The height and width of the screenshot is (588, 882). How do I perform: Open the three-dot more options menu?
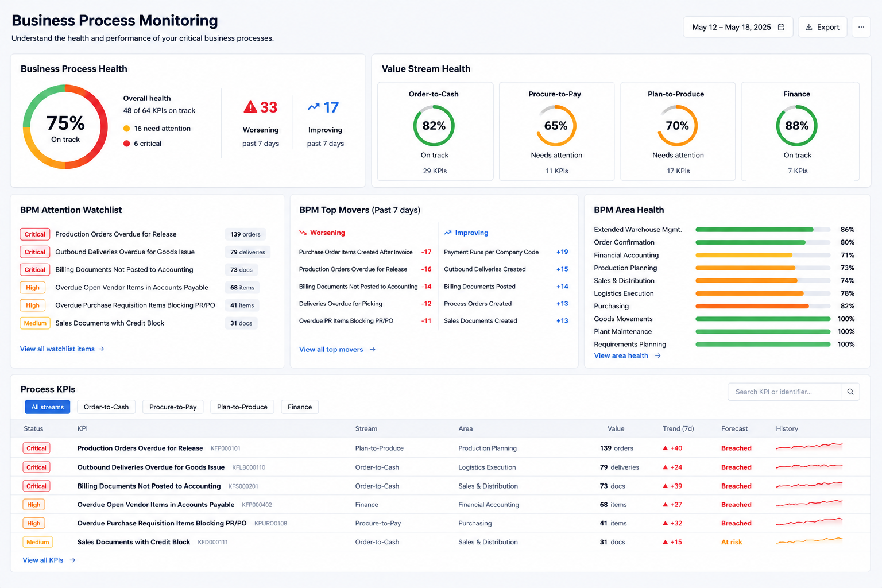click(861, 27)
